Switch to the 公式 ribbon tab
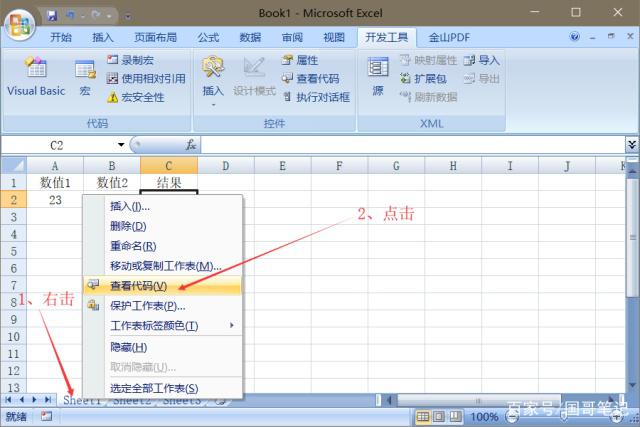Screen dimensions: 640x427 point(208,38)
